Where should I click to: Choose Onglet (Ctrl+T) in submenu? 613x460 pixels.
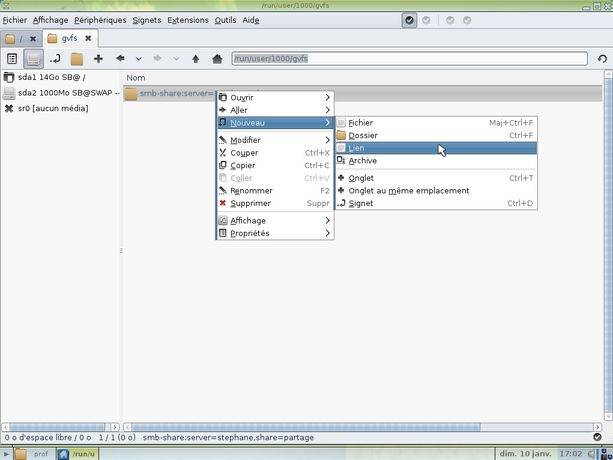click(x=436, y=178)
